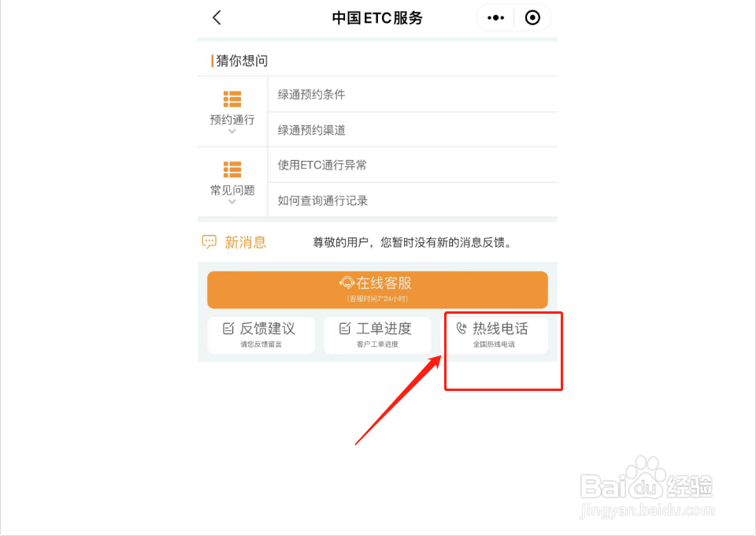Tap the edit icon beside 反馈建议
The width and height of the screenshot is (756, 536).
click(x=228, y=329)
